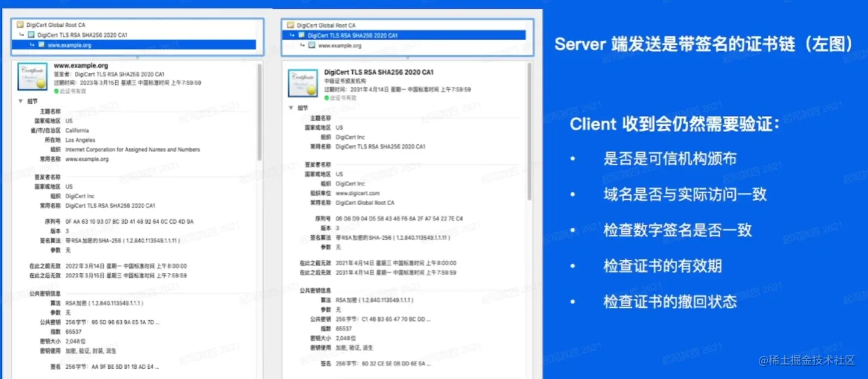Click bullet 检查证书的撤回状态
868x379 pixels.
[670, 301]
